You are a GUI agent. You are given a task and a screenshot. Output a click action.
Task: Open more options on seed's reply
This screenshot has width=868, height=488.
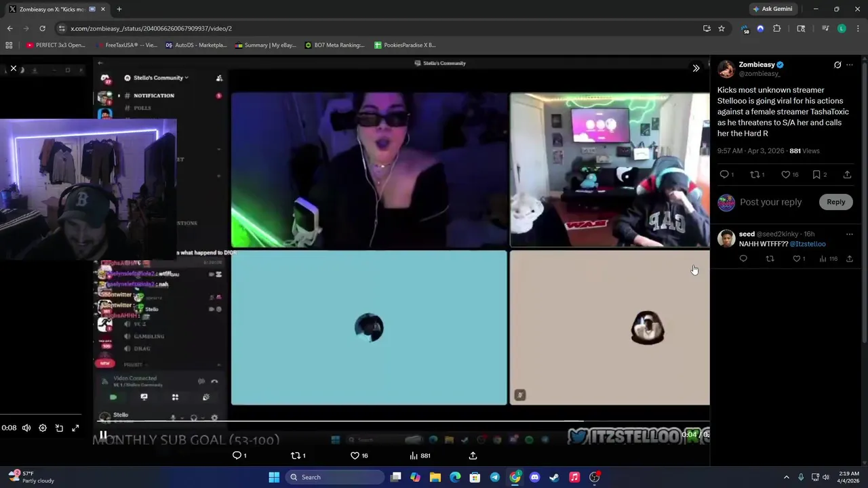[x=850, y=235]
